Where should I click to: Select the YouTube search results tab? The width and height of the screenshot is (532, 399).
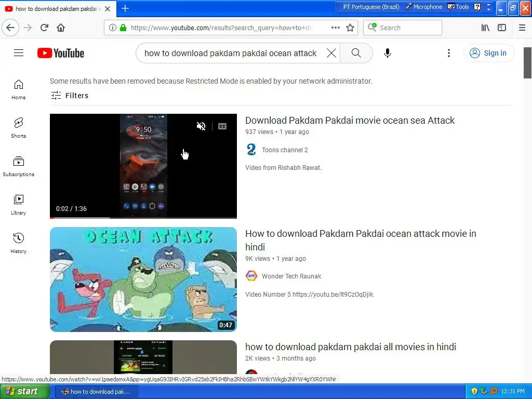point(58,8)
